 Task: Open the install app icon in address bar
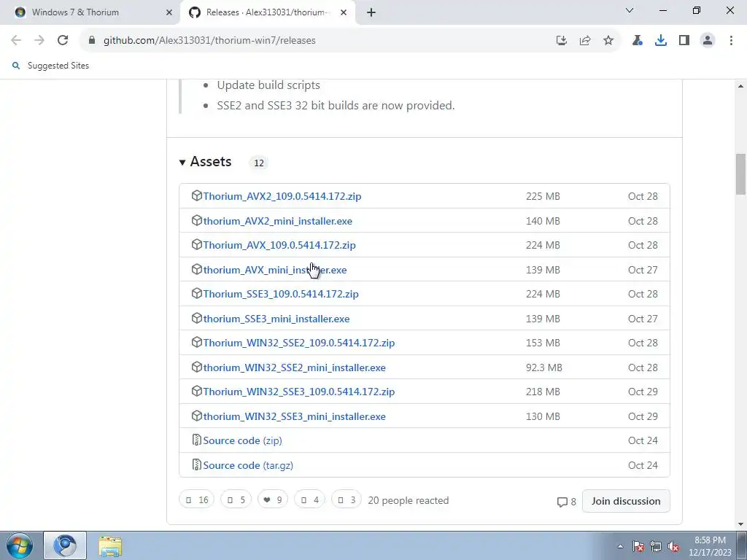562,41
